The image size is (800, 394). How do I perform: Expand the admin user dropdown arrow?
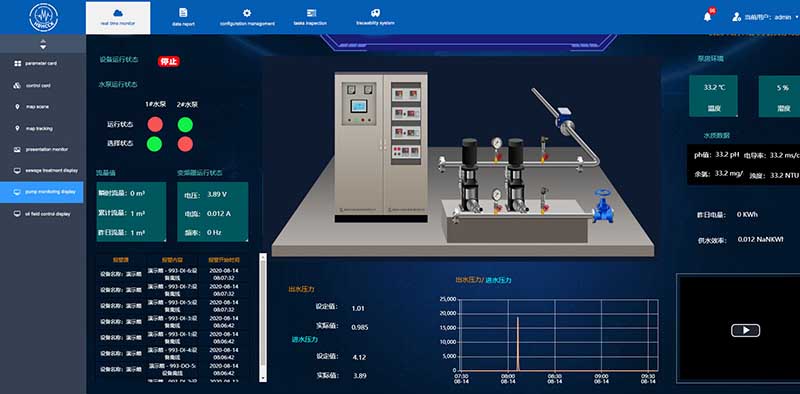click(796, 17)
